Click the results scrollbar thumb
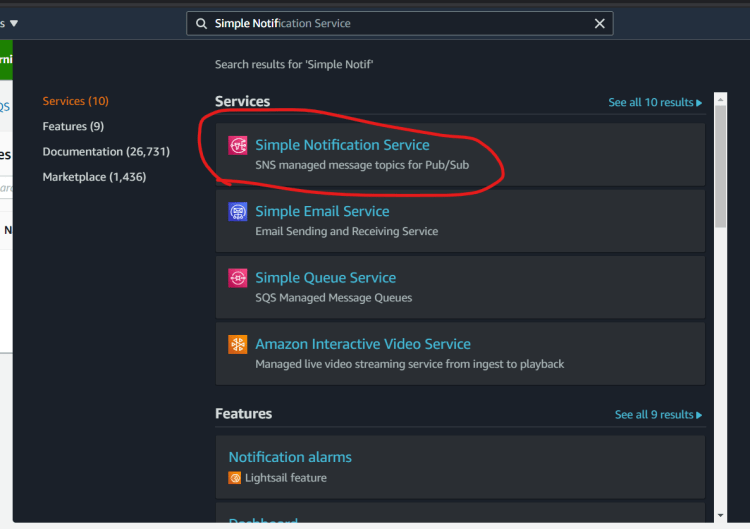 [x=720, y=166]
